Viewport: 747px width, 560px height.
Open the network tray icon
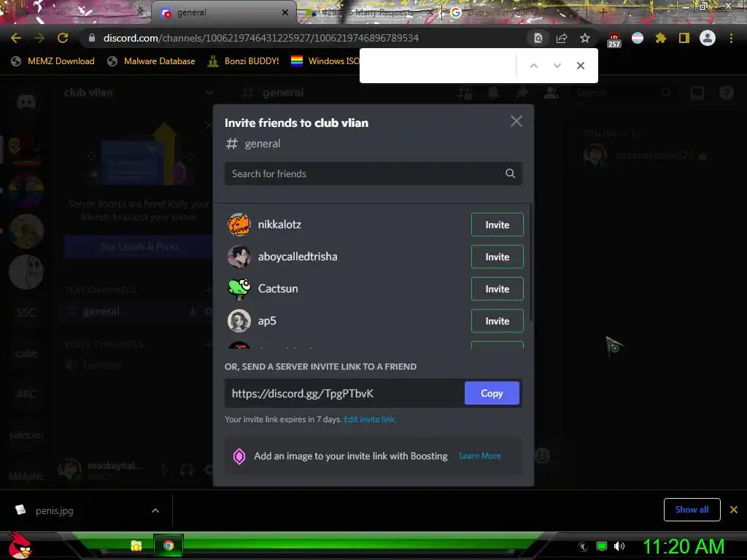602,546
